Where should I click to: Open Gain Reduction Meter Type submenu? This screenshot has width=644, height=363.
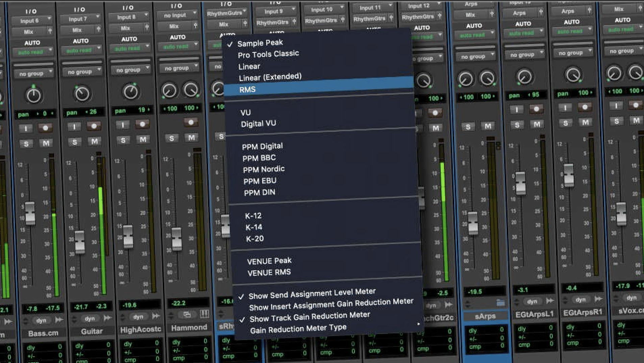[298, 329]
